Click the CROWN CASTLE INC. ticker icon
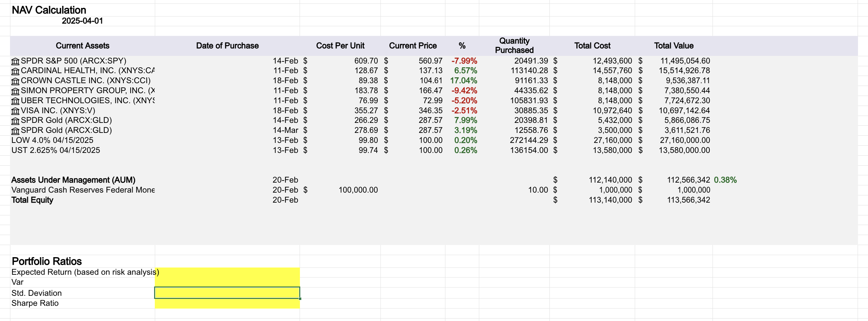Screen dimensions: 868x321 [x=15, y=80]
